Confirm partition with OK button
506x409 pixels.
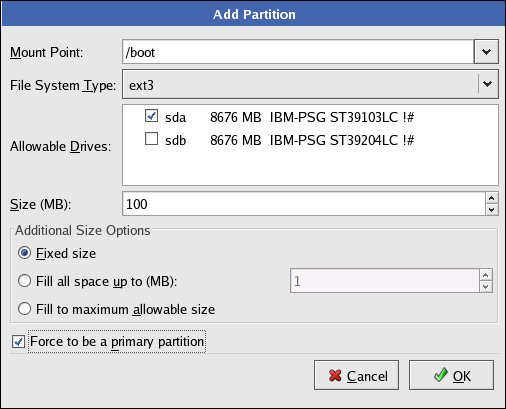tap(451, 375)
